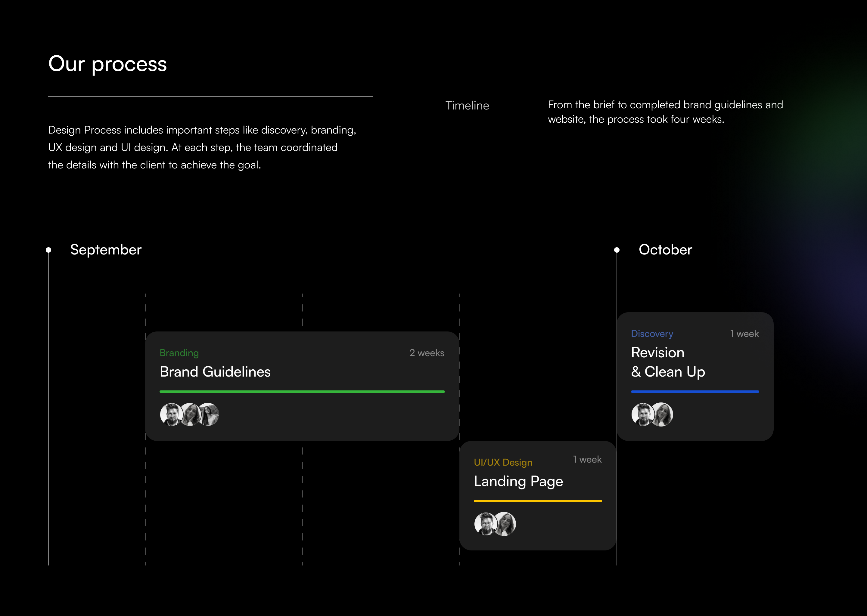Open the Revision & Clean Up title
867x616 pixels.
[668, 362]
